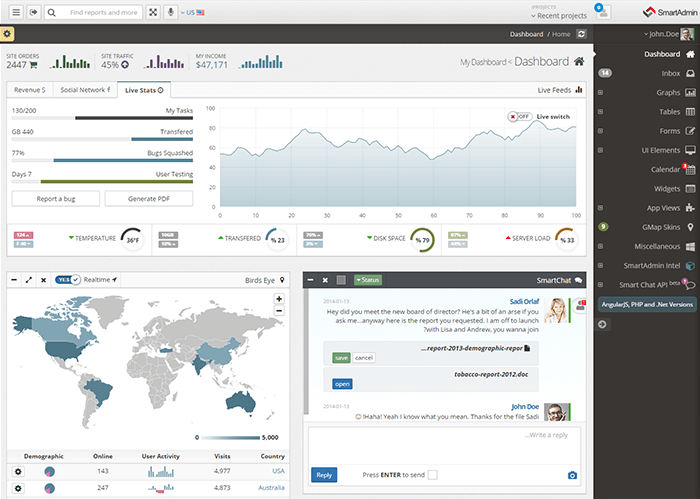Click the camera icon in chat reply

[573, 475]
